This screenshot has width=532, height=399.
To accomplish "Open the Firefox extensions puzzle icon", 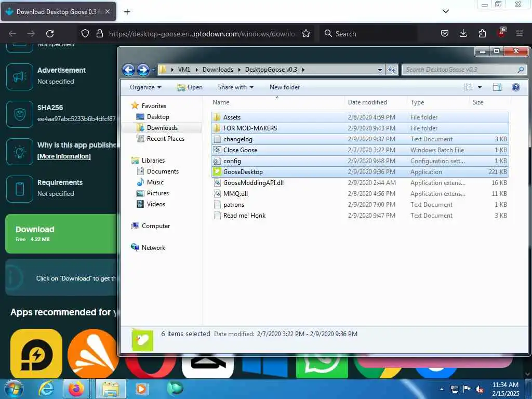I will coord(482,33).
